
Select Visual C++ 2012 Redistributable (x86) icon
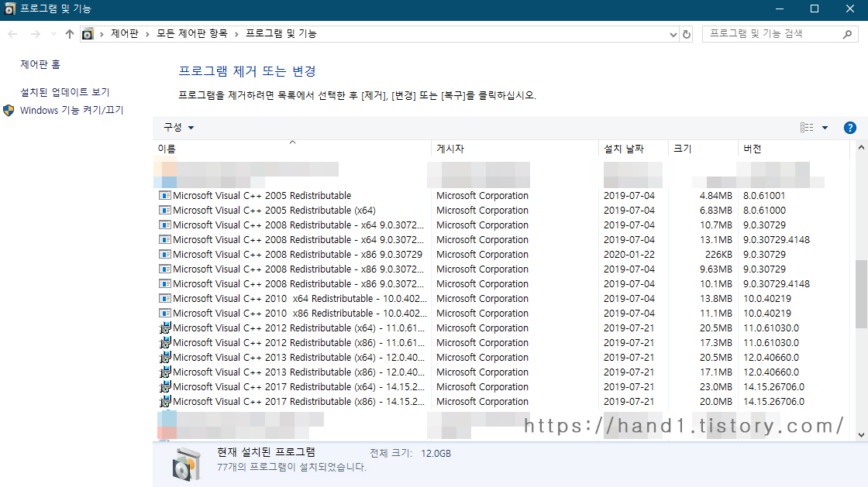click(165, 343)
